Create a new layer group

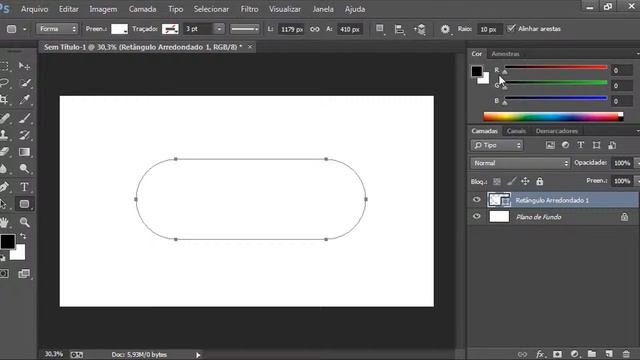point(592,354)
